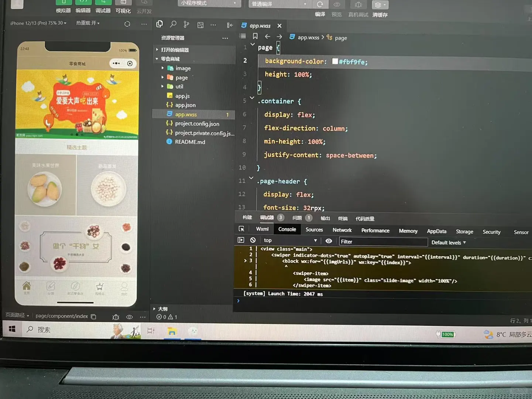Click the compile refresh icon above 编译
This screenshot has width=532, height=399.
coord(320,4)
